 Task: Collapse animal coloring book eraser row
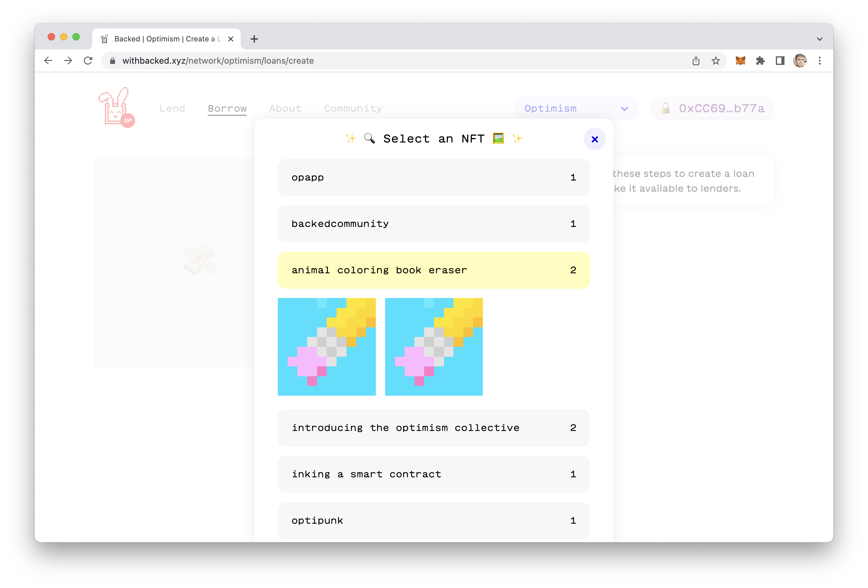tap(434, 270)
